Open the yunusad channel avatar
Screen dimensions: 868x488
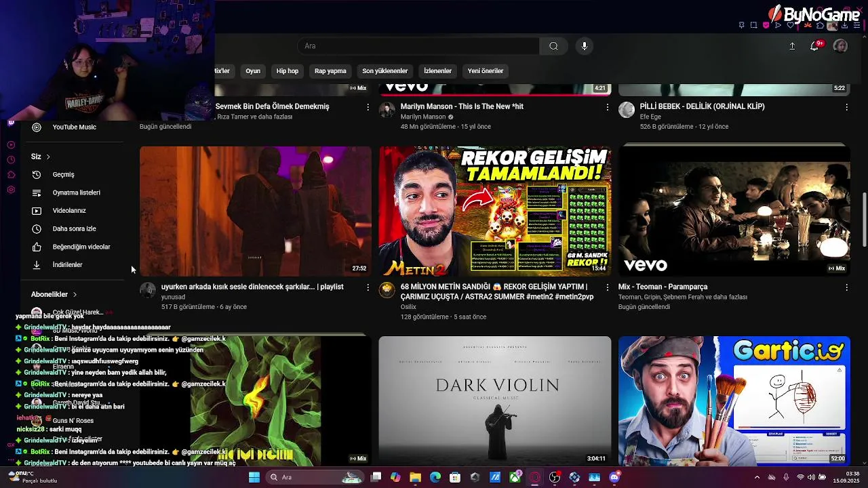(148, 290)
